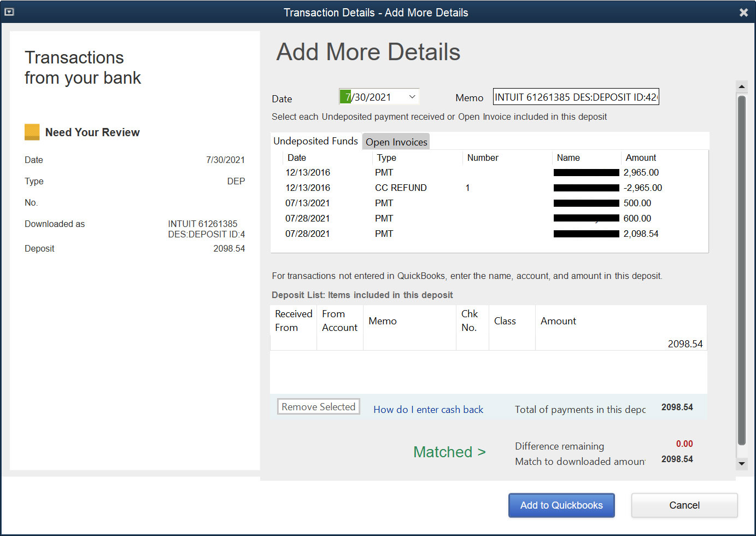Switch to the Undeposited Funds tab
This screenshot has width=756, height=536.
pos(315,141)
